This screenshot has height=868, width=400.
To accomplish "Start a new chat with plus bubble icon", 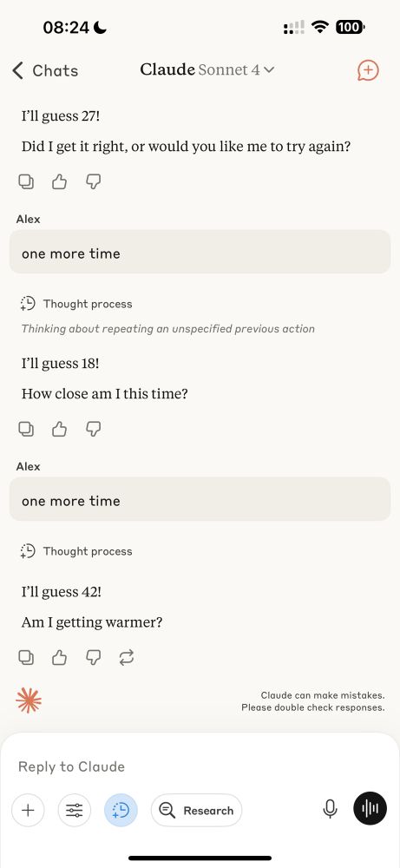I will [368, 70].
